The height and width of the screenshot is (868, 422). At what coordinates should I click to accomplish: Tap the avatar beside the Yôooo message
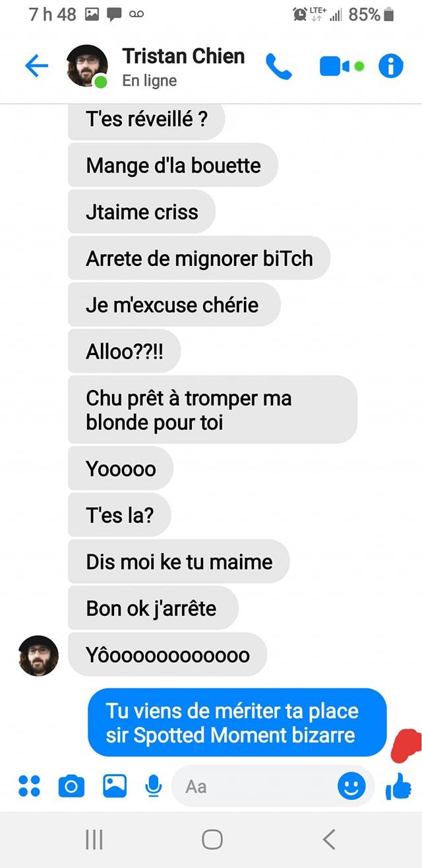(38, 655)
